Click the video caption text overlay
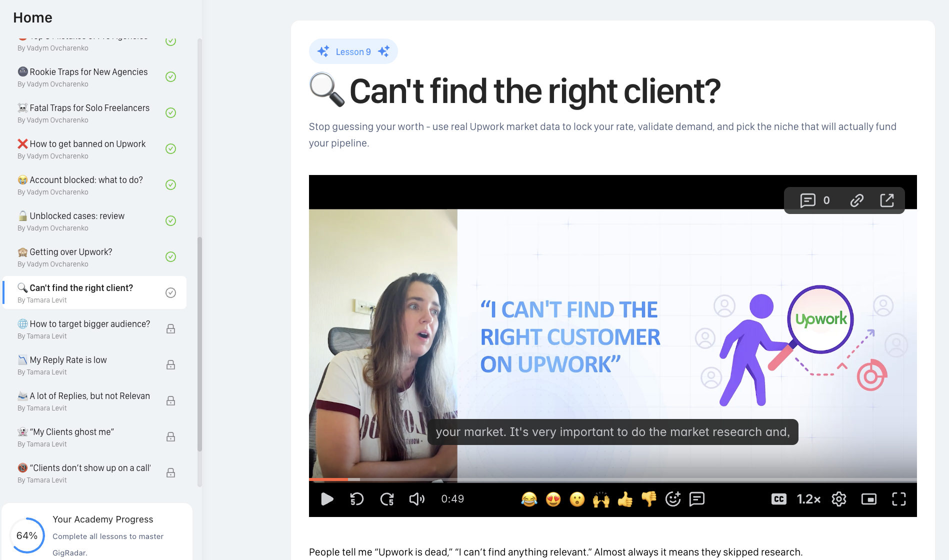 613,432
